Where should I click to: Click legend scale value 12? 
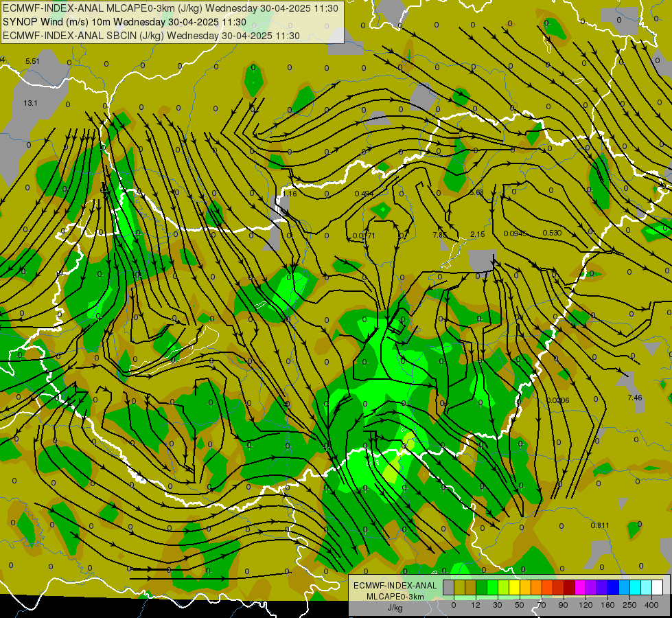click(476, 605)
